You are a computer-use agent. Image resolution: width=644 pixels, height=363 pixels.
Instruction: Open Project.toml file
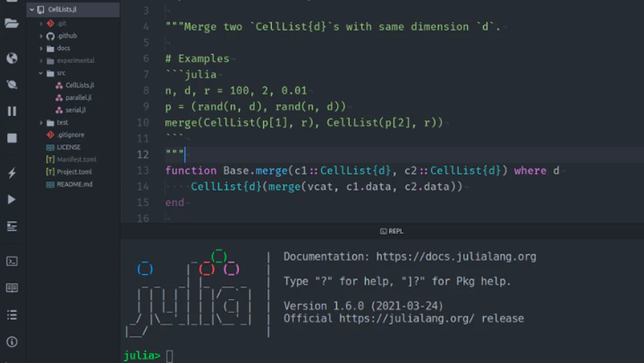[x=74, y=172]
